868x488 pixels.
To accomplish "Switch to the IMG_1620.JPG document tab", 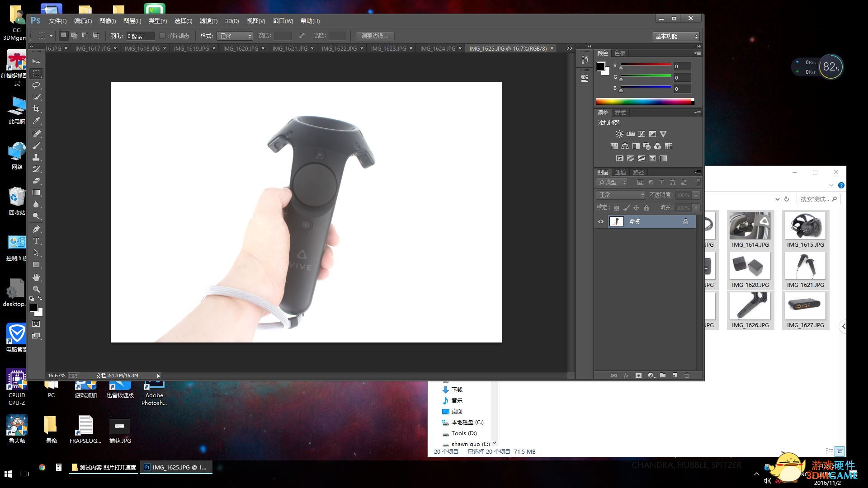I will coord(241,48).
